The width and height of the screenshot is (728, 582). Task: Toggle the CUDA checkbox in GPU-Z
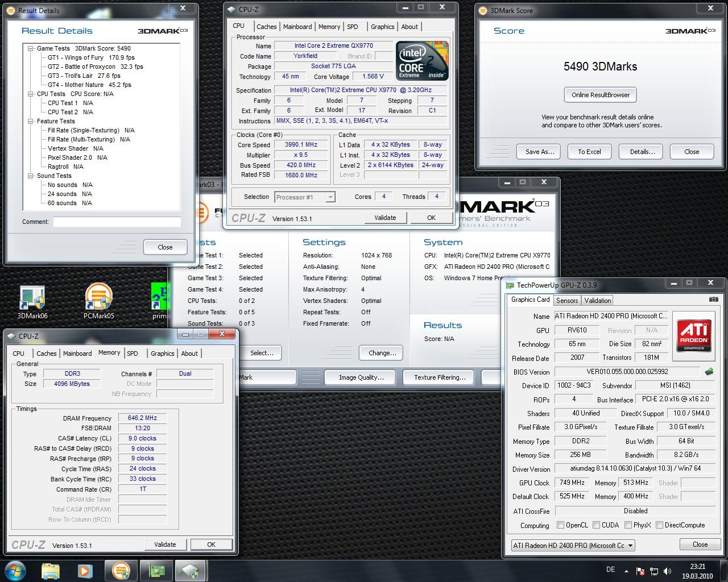(x=597, y=525)
